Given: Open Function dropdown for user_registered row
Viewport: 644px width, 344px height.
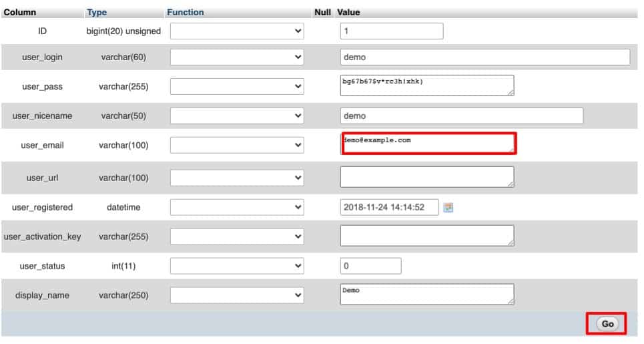Looking at the screenshot, I should click(x=237, y=207).
